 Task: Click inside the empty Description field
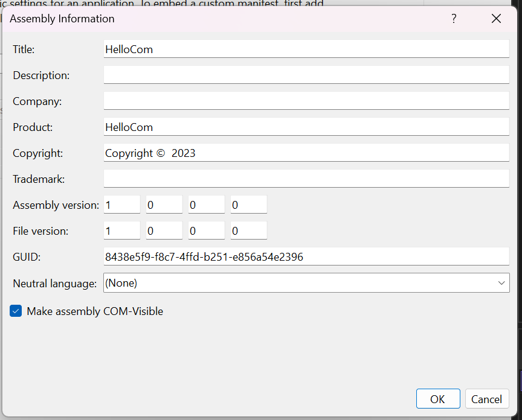pos(306,75)
